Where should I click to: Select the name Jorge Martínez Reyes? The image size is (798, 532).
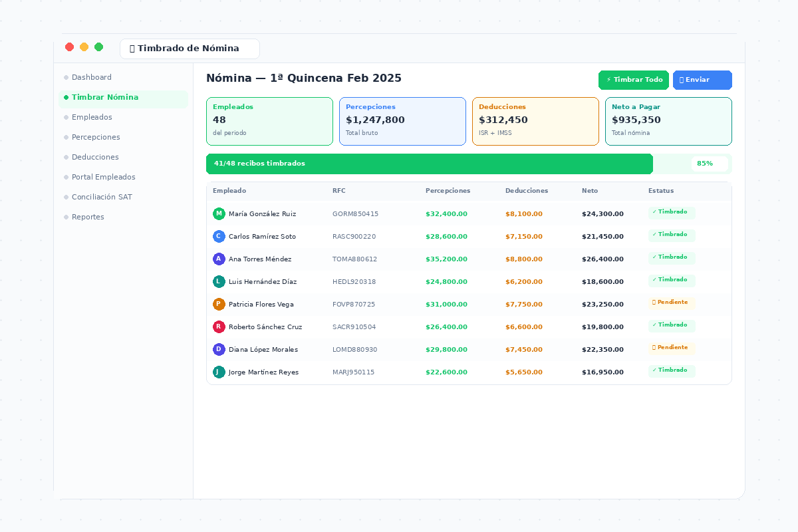pyautogui.click(x=263, y=372)
